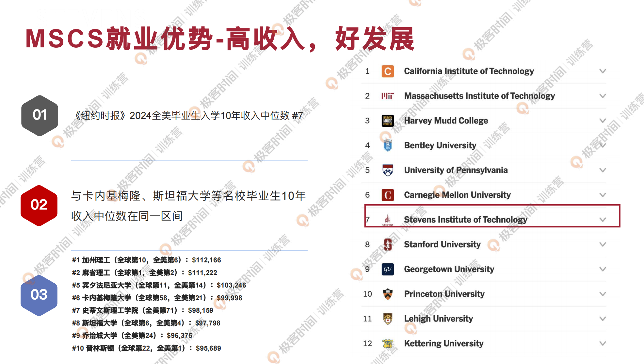
Task: Click the MIT logo icon
Action: point(388,96)
